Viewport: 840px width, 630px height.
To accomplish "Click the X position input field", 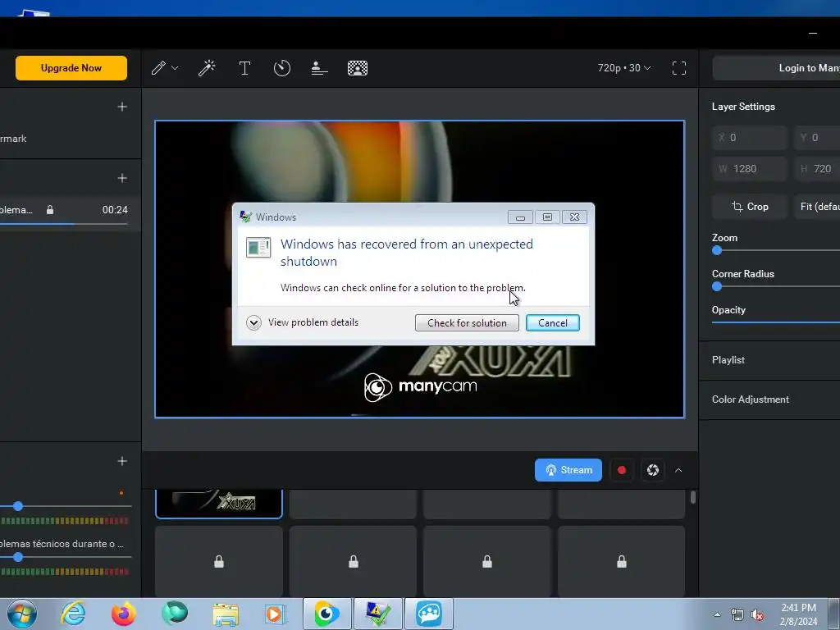I will [750, 138].
